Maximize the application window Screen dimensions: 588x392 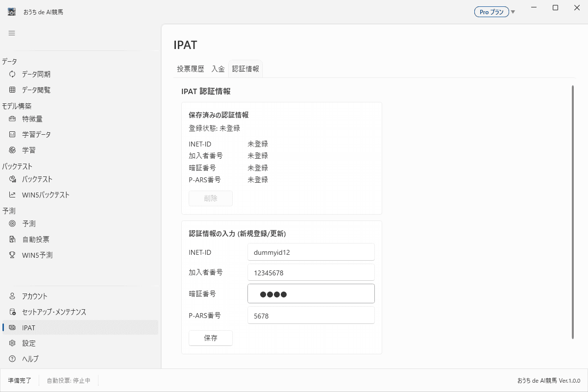point(555,8)
